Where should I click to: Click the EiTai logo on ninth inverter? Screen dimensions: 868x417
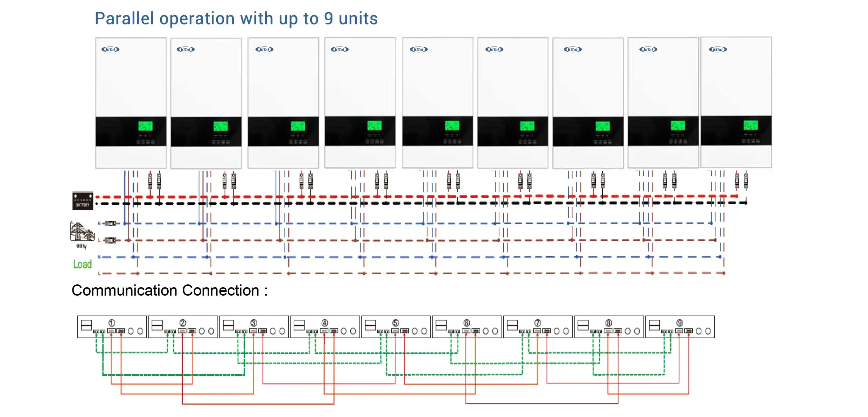[x=718, y=49]
